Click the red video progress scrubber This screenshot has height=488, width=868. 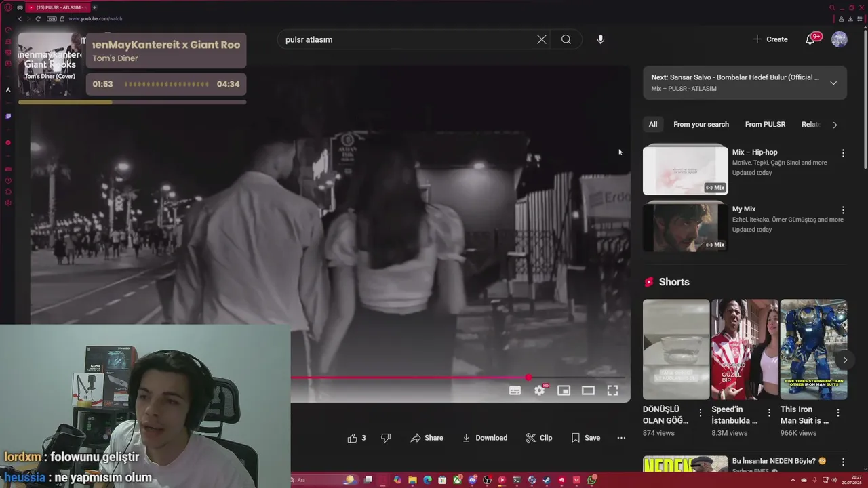(x=528, y=378)
